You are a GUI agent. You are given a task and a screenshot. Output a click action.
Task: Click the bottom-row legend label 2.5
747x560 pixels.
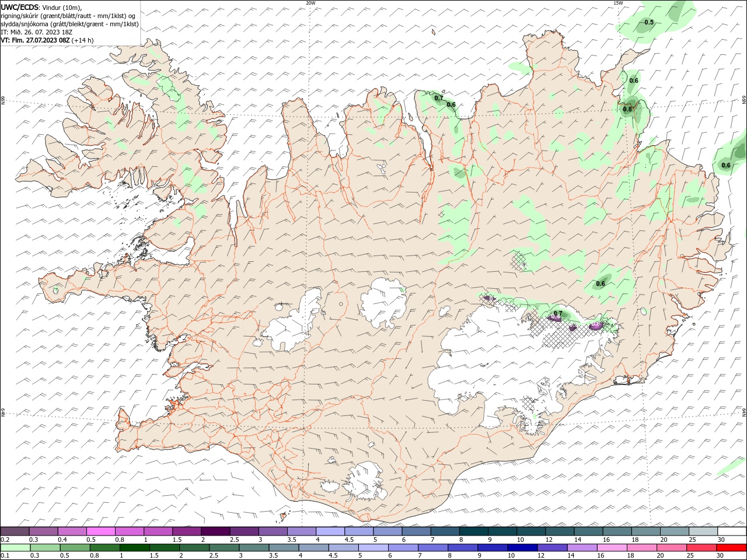212,556
